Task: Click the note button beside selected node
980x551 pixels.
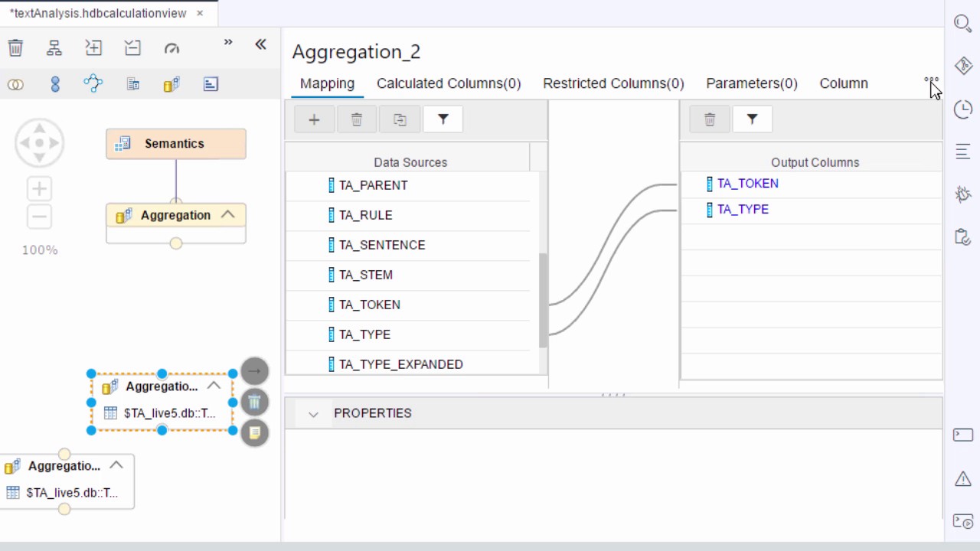Action: click(255, 432)
